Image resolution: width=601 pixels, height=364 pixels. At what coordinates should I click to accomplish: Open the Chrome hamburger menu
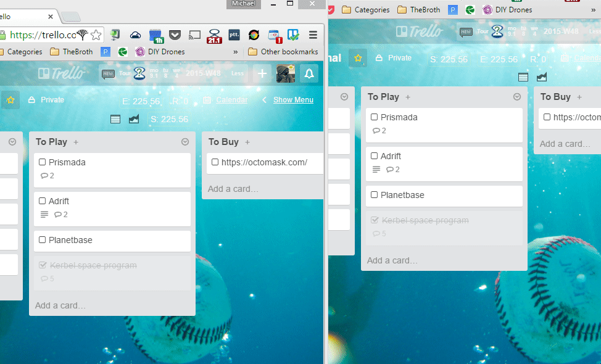(x=313, y=35)
